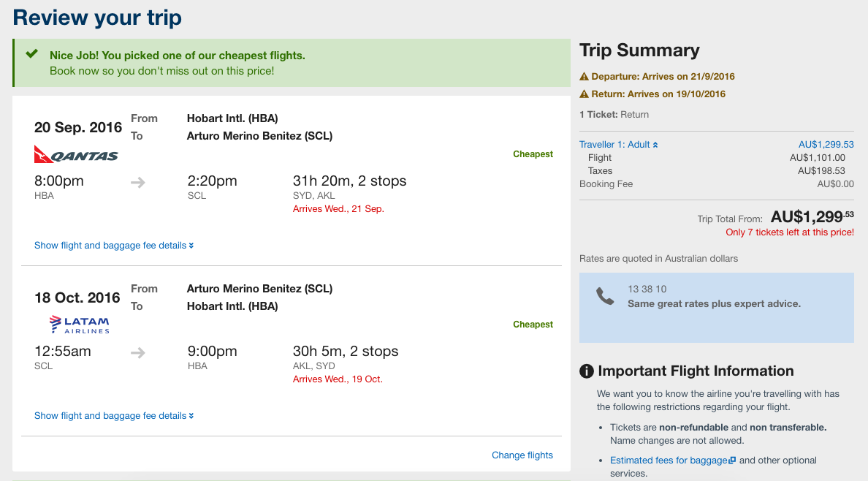
Task: Expand outbound flight and baggage fee details
Action: 114,246
